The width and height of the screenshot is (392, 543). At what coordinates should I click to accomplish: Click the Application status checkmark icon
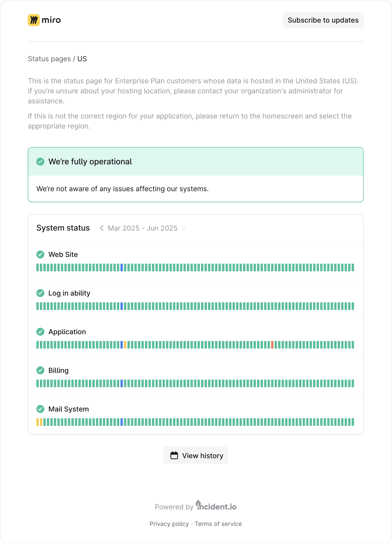(40, 332)
